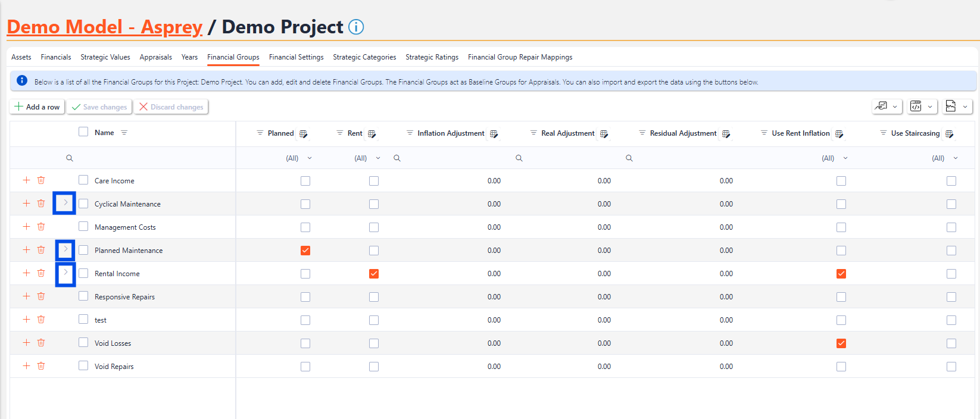Expand the Rental Income row
Image resolution: width=980 pixels, height=419 pixels.
pos(65,273)
